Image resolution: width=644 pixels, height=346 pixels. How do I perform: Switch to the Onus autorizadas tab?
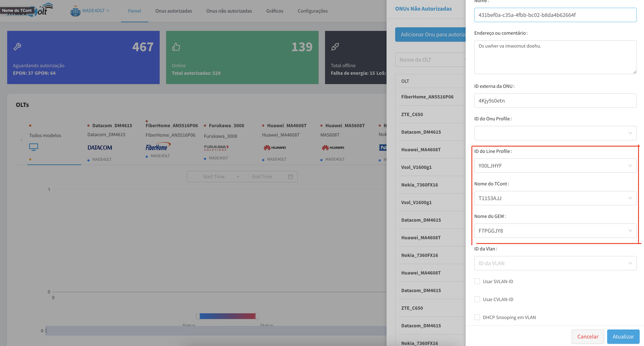click(x=173, y=11)
